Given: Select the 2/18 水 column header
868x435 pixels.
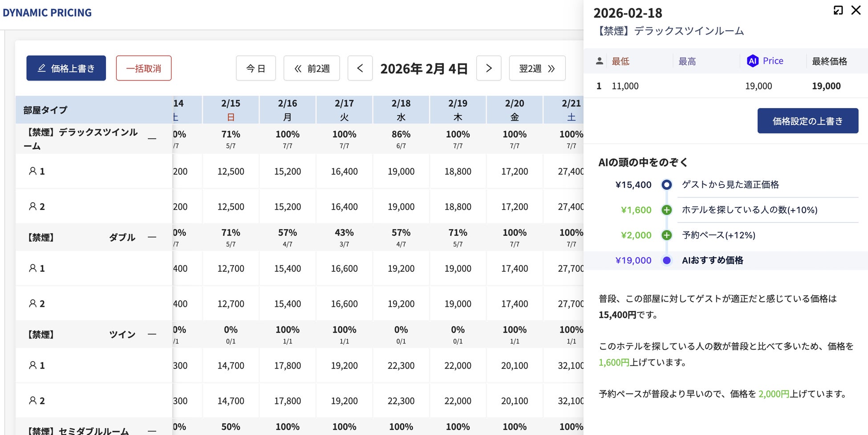Looking at the screenshot, I should click(401, 110).
